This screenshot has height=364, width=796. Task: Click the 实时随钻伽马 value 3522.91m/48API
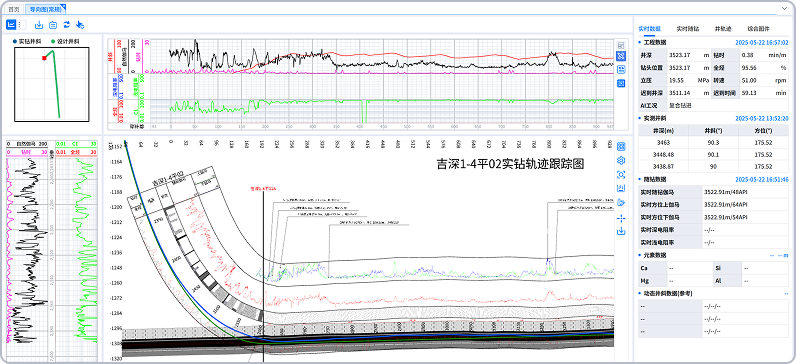[727, 192]
